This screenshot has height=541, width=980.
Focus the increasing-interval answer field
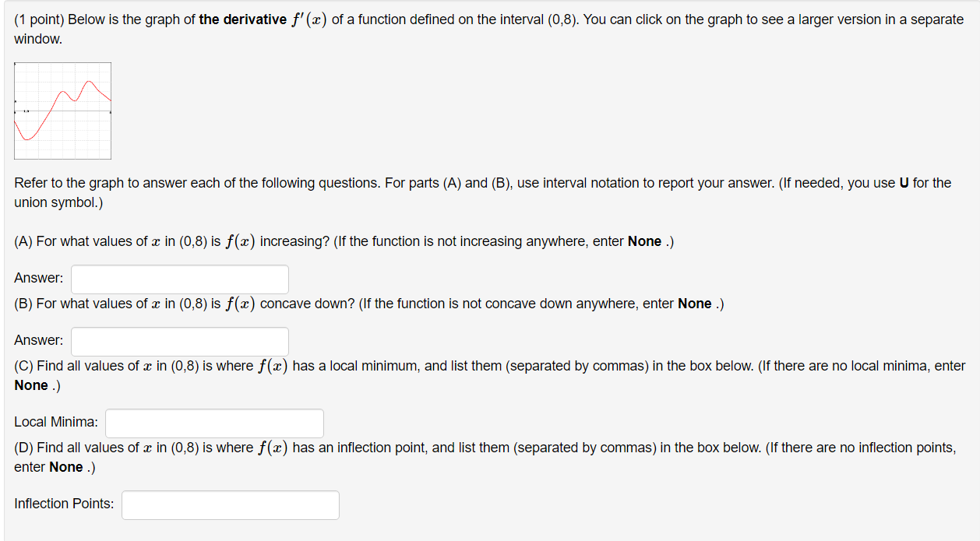179,279
